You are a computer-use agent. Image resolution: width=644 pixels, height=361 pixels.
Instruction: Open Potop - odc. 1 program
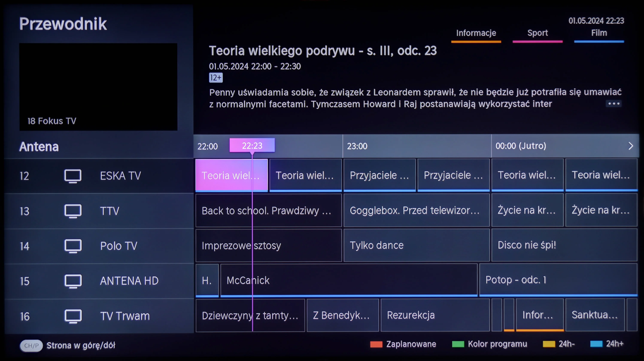(558, 280)
